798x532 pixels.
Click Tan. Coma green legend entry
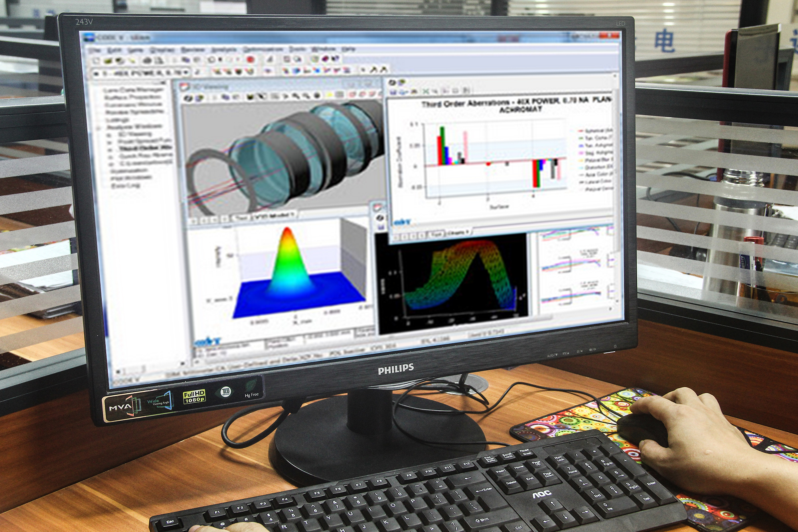coord(596,138)
